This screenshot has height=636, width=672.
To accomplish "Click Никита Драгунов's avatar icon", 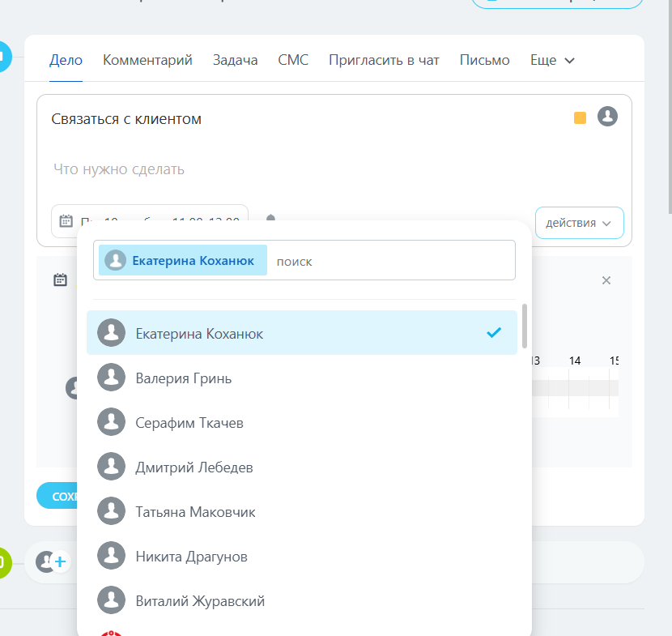I will [112, 556].
